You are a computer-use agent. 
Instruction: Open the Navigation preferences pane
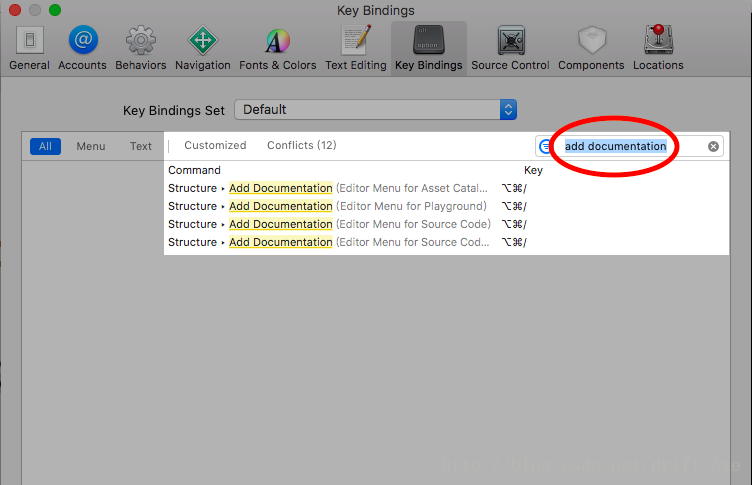(x=202, y=48)
